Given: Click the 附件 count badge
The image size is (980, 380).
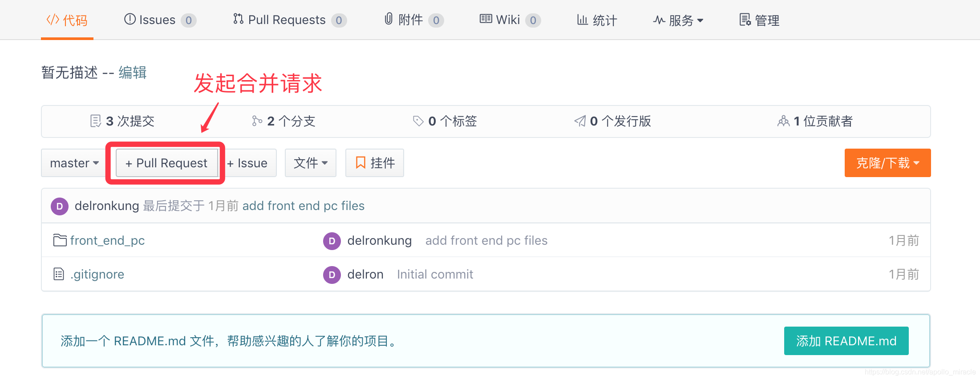Looking at the screenshot, I should 436,20.
